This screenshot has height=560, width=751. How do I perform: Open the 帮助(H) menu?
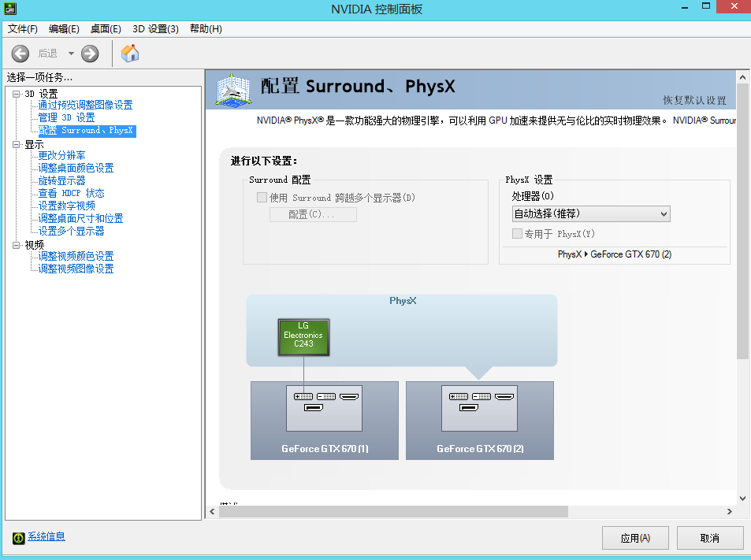click(206, 28)
